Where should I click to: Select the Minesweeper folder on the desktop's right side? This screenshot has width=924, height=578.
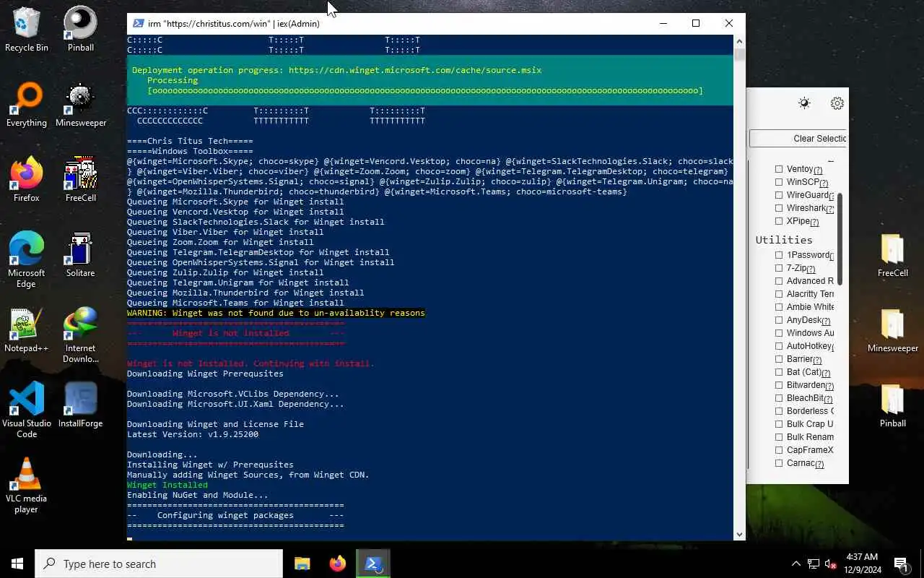click(893, 330)
